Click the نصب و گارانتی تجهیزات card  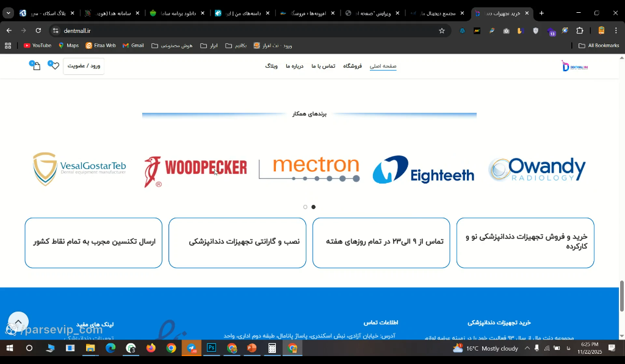click(237, 243)
